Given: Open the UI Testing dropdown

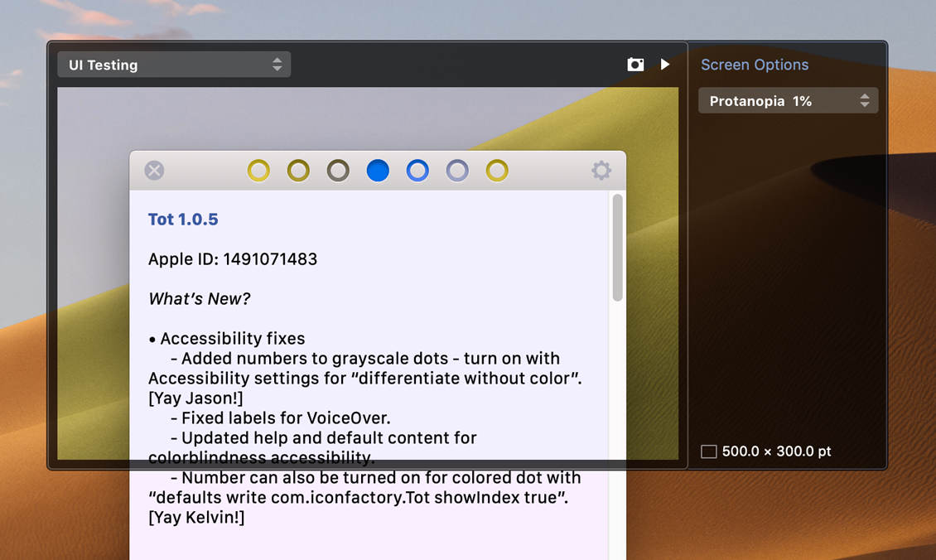Looking at the screenshot, I should point(174,65).
